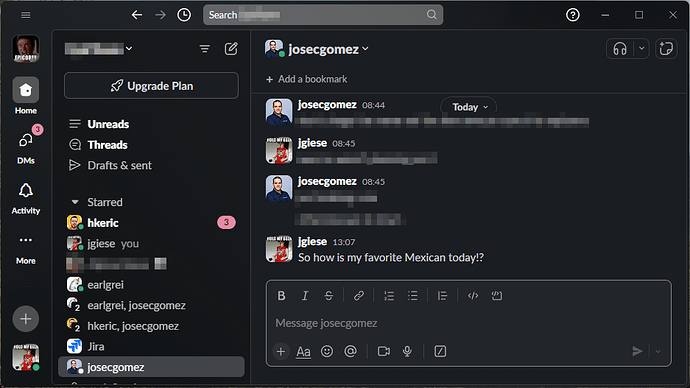Start a huddle with headphones icon
The height and width of the screenshot is (388, 690).
coord(620,48)
